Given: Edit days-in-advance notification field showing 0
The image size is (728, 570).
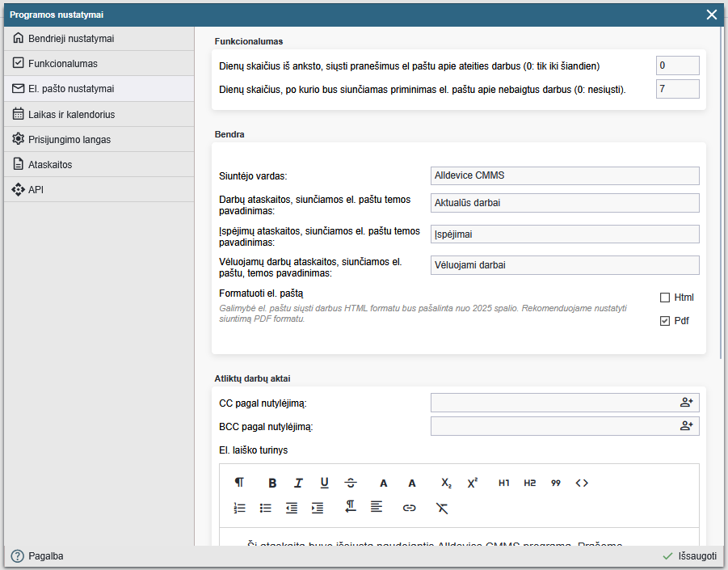Looking at the screenshot, I should pos(677,65).
